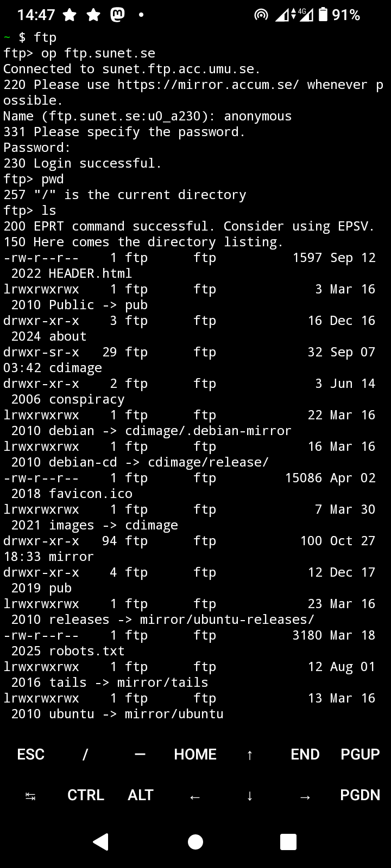This screenshot has height=868, width=391.
Task: Tap the END key
Action: coord(305,754)
